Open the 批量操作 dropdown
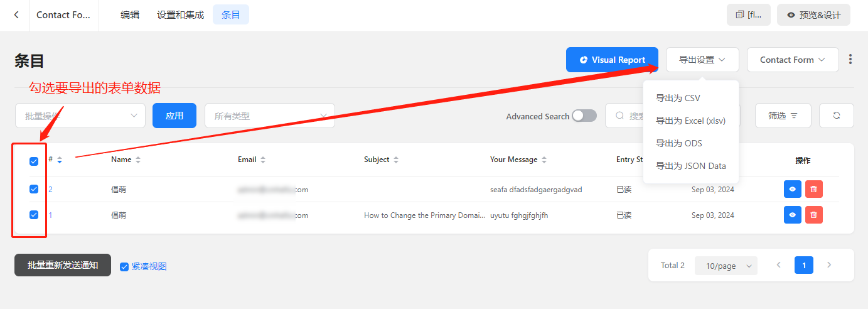This screenshot has height=309, width=868. pos(80,116)
